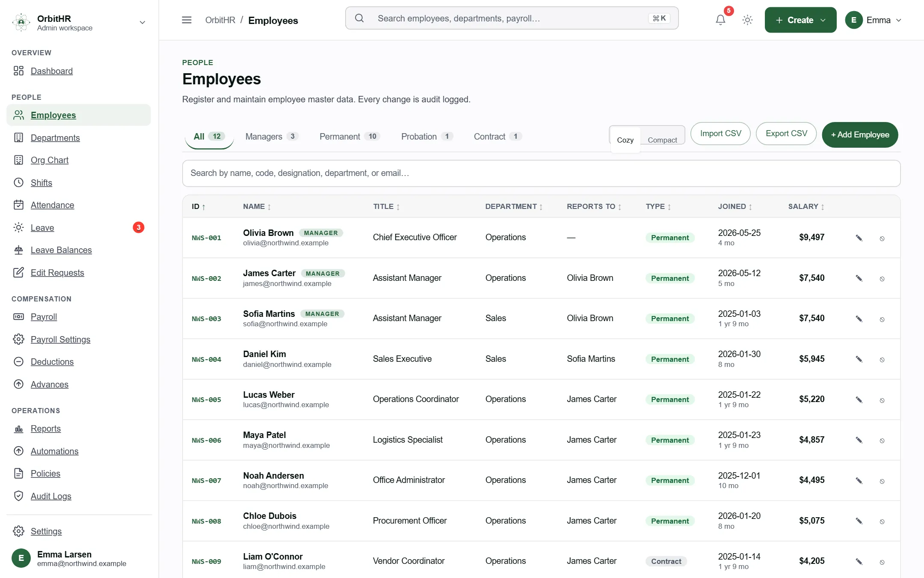The height and width of the screenshot is (578, 924).
Task: Open the Edit Requests link
Action: [x=57, y=272]
